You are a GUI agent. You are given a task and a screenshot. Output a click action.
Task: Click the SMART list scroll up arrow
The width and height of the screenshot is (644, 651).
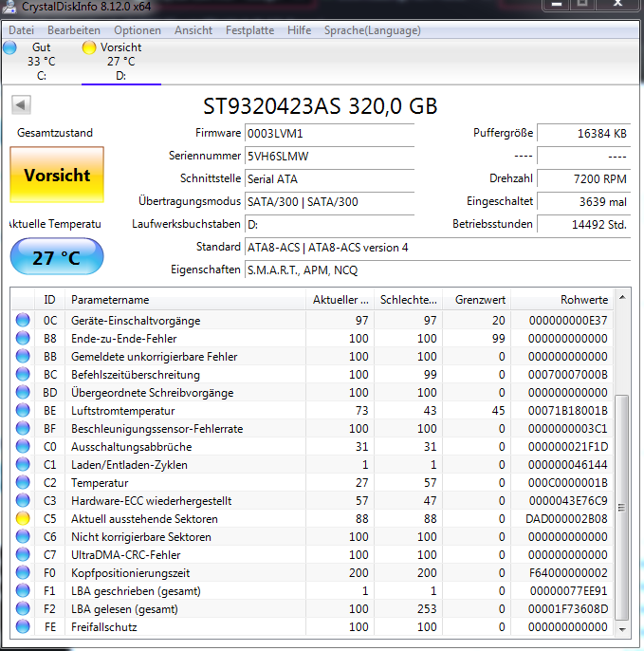(x=622, y=297)
